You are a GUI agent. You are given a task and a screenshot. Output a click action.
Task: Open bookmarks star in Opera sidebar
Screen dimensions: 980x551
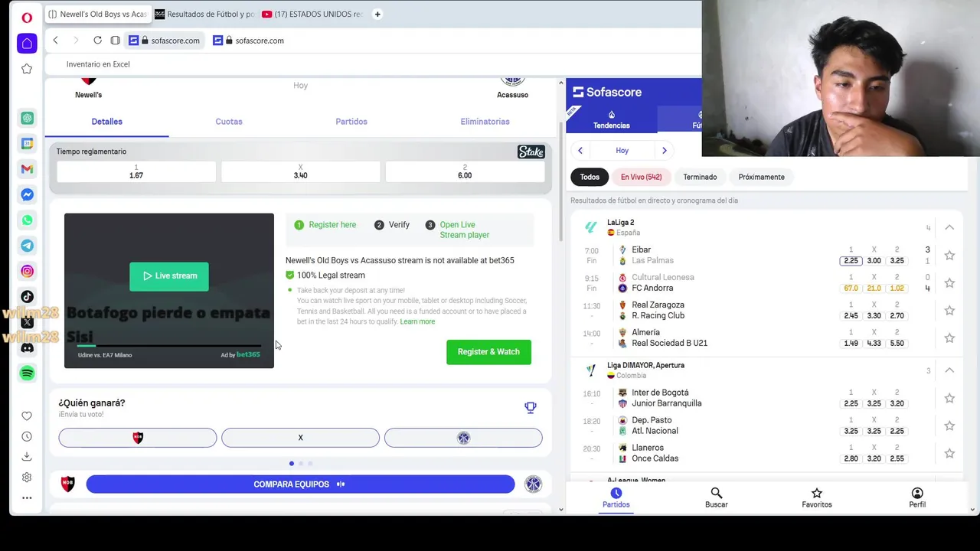tap(27, 69)
